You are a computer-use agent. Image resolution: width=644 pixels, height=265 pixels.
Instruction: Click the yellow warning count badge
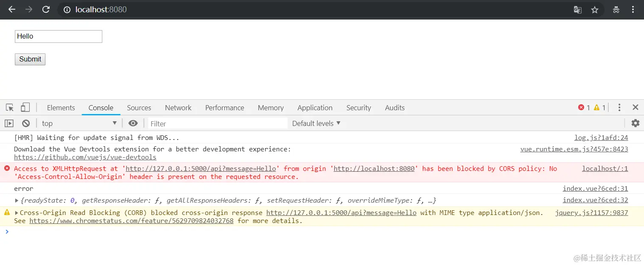pos(599,108)
